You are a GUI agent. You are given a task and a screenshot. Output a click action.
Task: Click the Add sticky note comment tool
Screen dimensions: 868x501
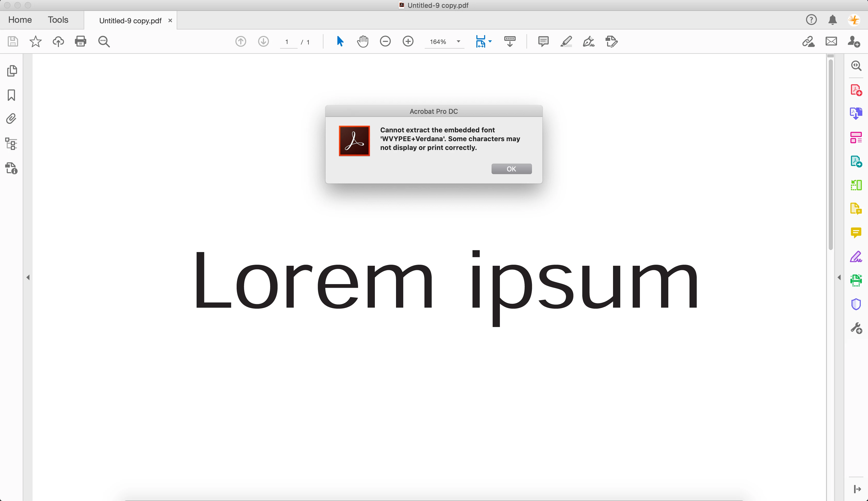543,42
